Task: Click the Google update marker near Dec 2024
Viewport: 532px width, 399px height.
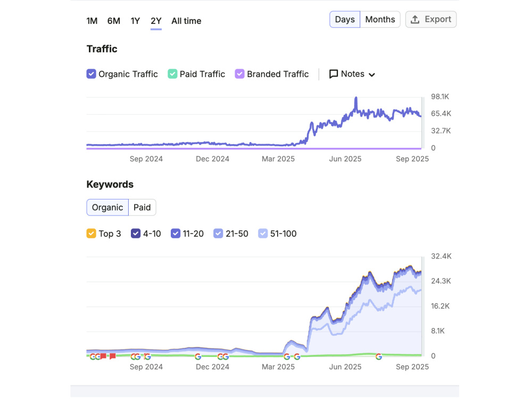Action: click(198, 356)
